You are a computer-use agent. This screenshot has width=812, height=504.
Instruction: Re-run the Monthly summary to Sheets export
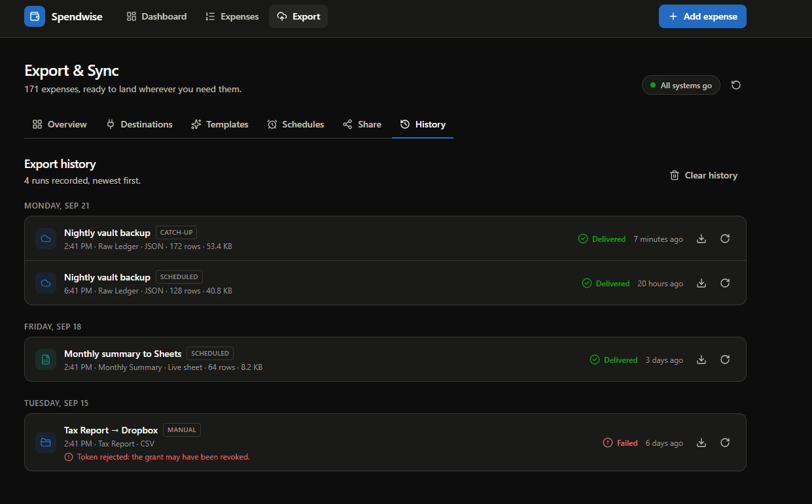pos(725,360)
